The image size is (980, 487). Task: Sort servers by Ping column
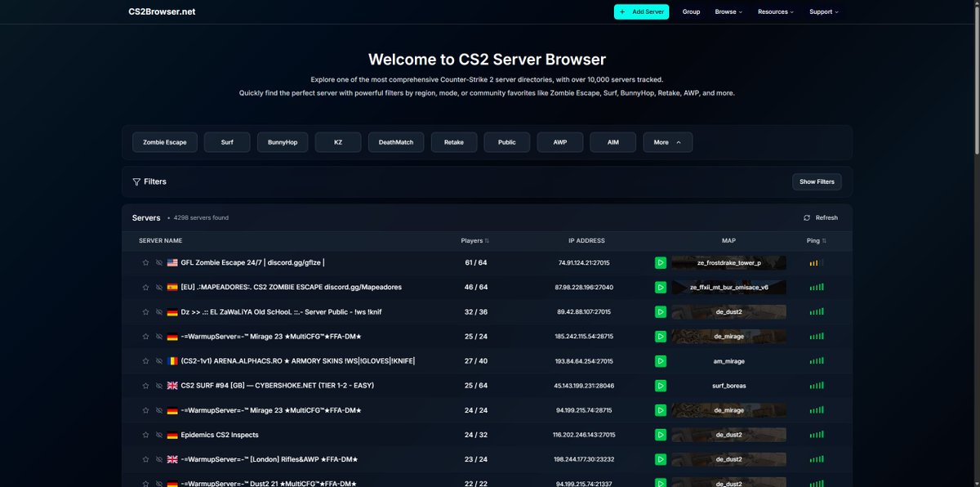[817, 241]
